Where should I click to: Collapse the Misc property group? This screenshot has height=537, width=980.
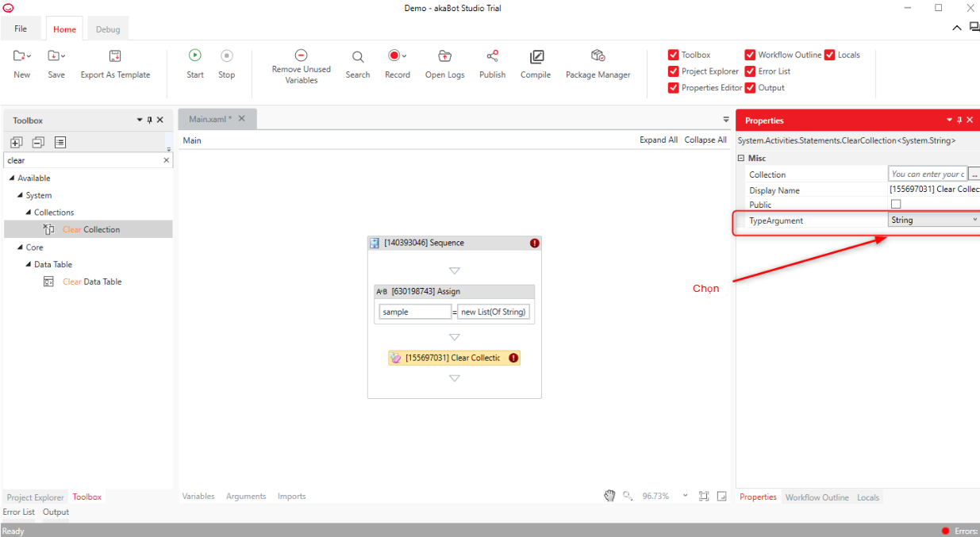[742, 159]
